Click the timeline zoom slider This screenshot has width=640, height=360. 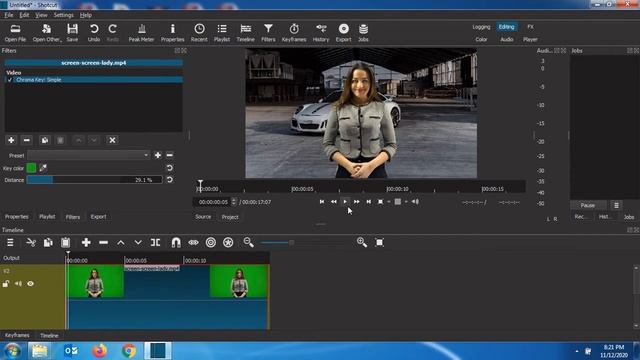(x=302, y=242)
